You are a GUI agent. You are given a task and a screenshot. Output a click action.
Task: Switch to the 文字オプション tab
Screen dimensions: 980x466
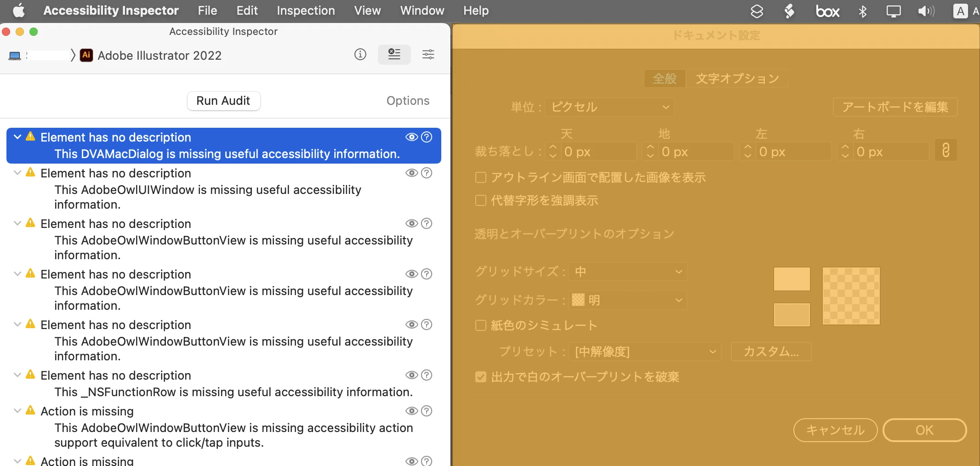pos(737,79)
